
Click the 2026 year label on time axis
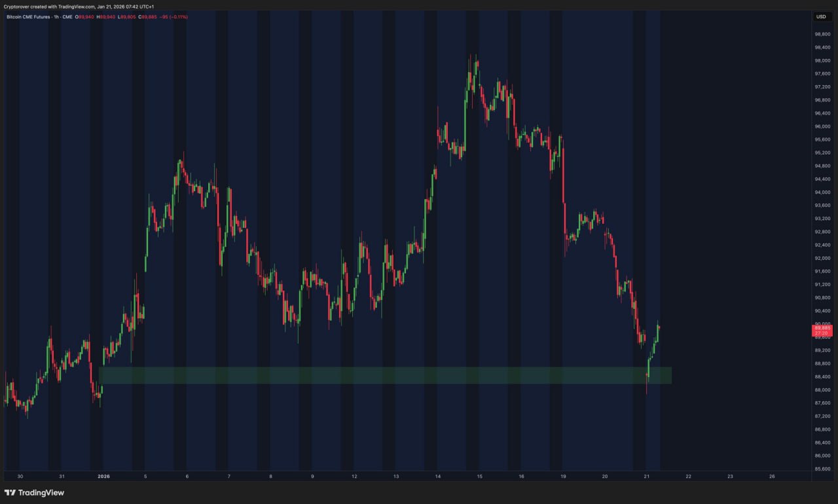coord(103,477)
